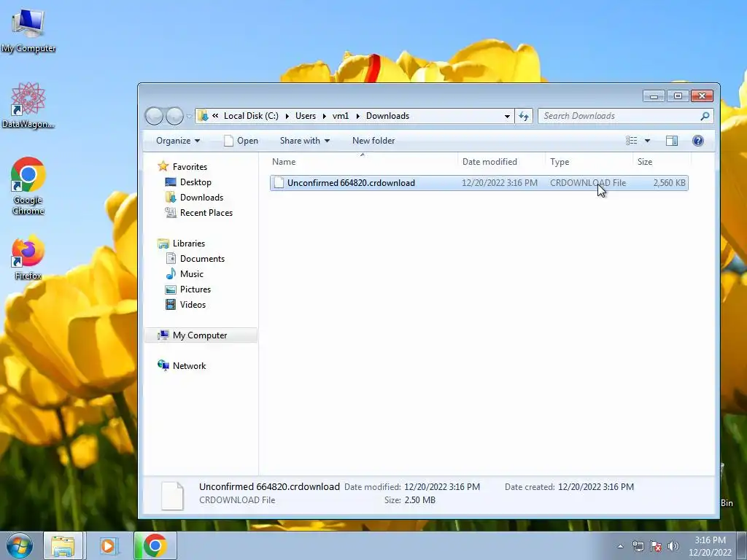Expand the address bar history dropdown
747x560 pixels.
(508, 116)
